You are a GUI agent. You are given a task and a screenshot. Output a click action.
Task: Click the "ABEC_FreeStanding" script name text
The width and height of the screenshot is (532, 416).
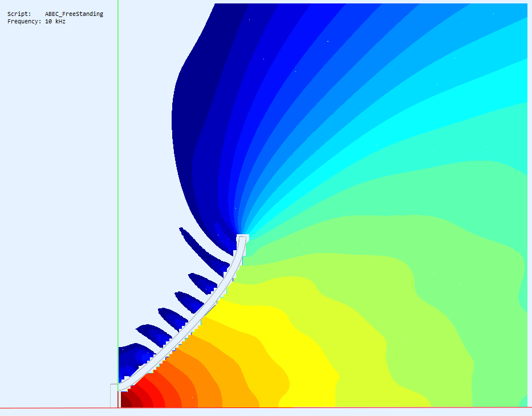pos(74,14)
